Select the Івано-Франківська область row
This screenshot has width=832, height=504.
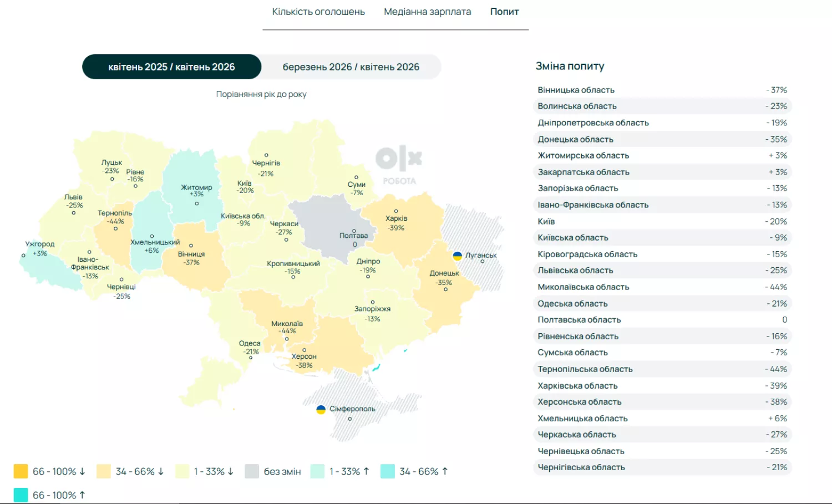(x=662, y=205)
